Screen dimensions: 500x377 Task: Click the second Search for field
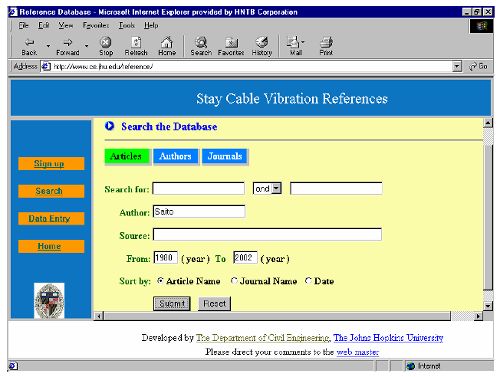[x=336, y=188]
